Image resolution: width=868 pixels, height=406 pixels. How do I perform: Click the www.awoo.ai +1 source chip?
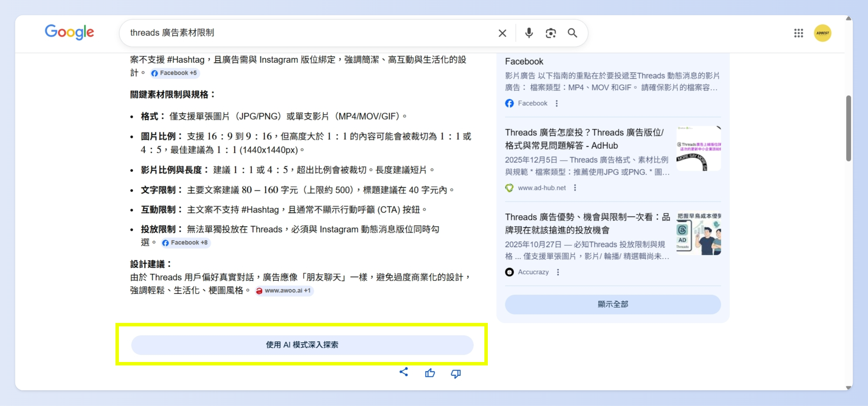(284, 291)
